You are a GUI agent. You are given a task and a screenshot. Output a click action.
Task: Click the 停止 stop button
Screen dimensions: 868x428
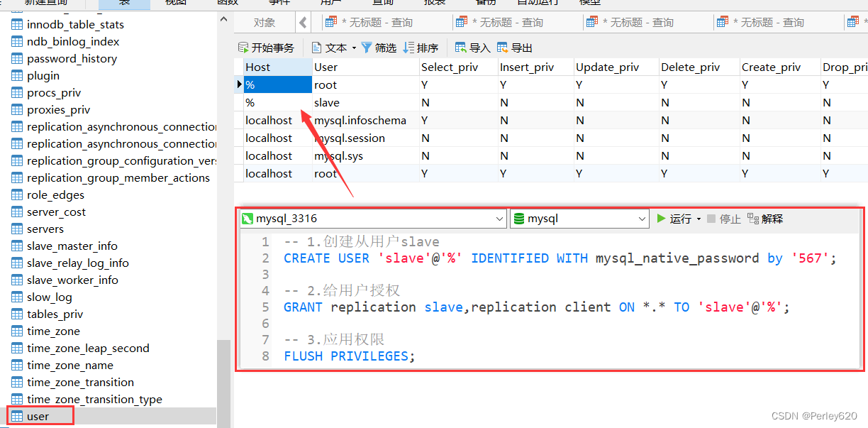coord(724,219)
